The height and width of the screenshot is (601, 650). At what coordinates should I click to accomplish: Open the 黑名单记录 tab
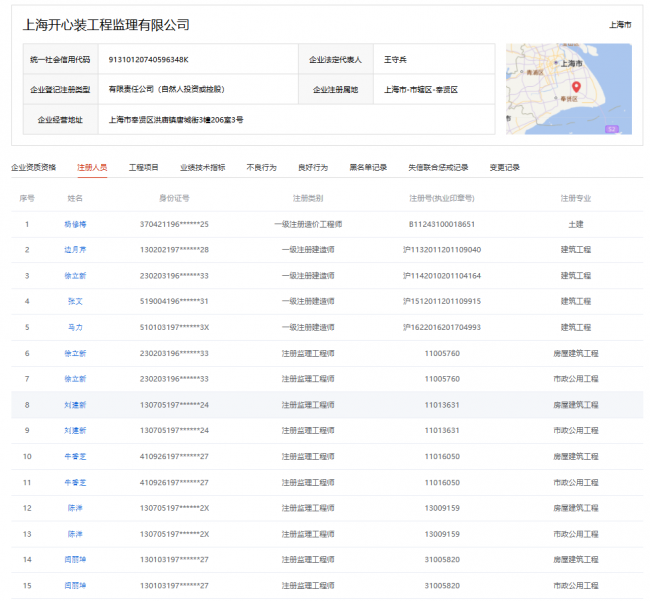point(368,167)
